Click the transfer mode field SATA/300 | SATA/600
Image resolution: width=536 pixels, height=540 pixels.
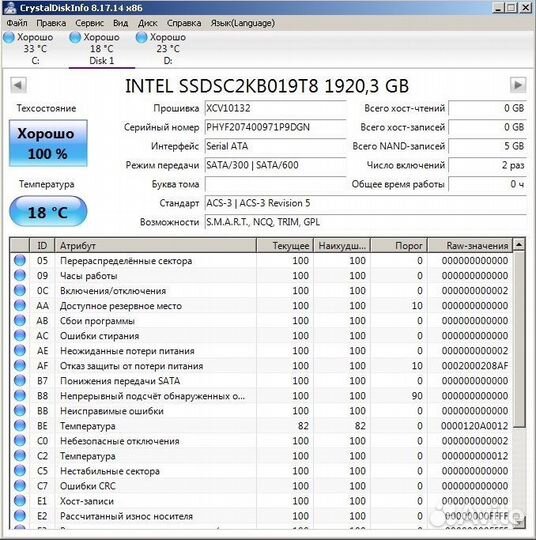pyautogui.click(x=275, y=165)
